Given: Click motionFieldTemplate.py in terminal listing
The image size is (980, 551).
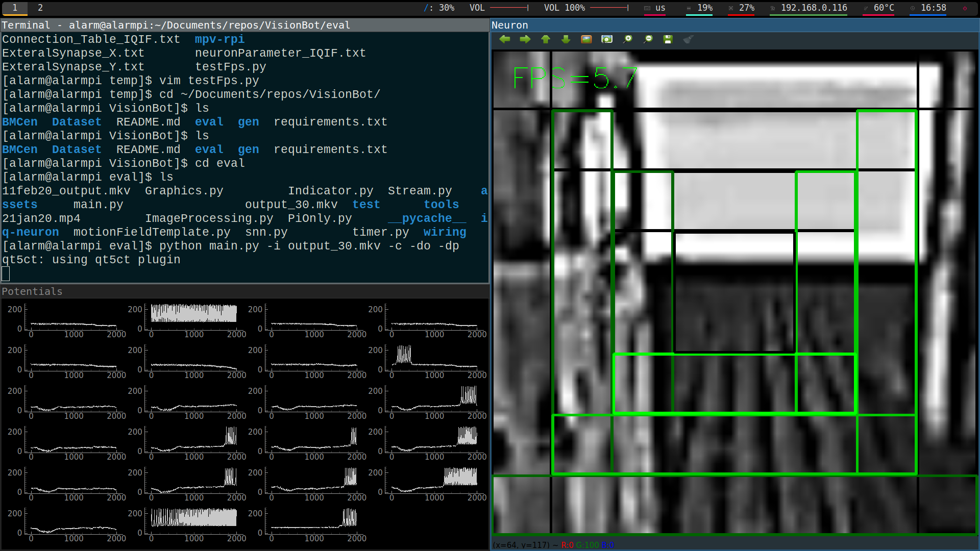Looking at the screenshot, I should click(x=152, y=232).
